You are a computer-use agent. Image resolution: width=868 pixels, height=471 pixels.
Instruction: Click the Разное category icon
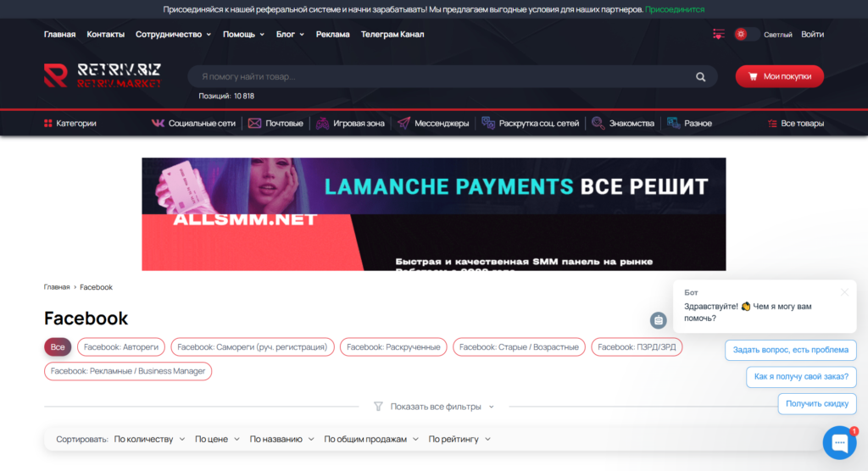coord(674,124)
